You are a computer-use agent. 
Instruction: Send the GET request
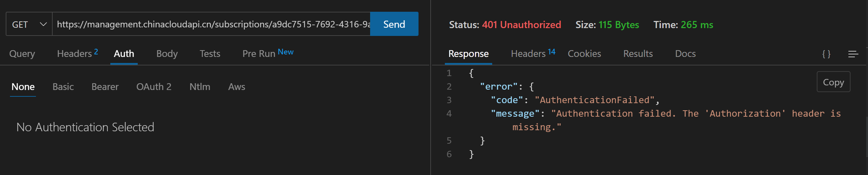394,24
